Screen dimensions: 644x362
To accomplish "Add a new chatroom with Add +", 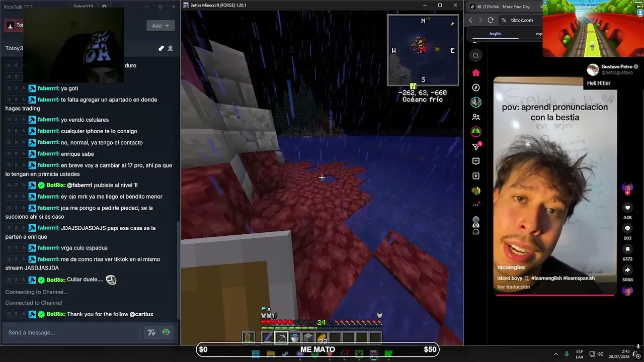I will 160,26.
